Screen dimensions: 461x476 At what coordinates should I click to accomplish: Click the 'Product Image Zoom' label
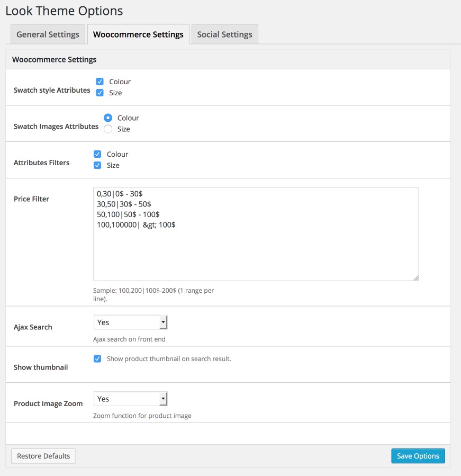[x=48, y=403]
